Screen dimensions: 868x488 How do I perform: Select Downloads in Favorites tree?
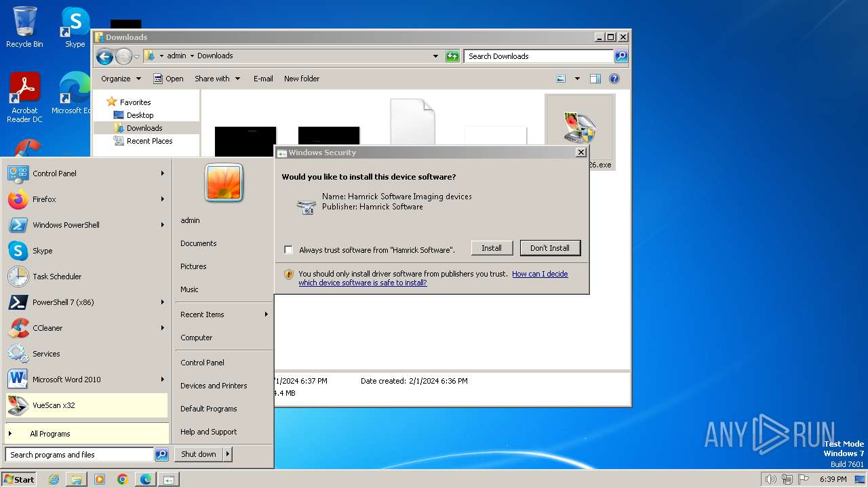click(144, 128)
